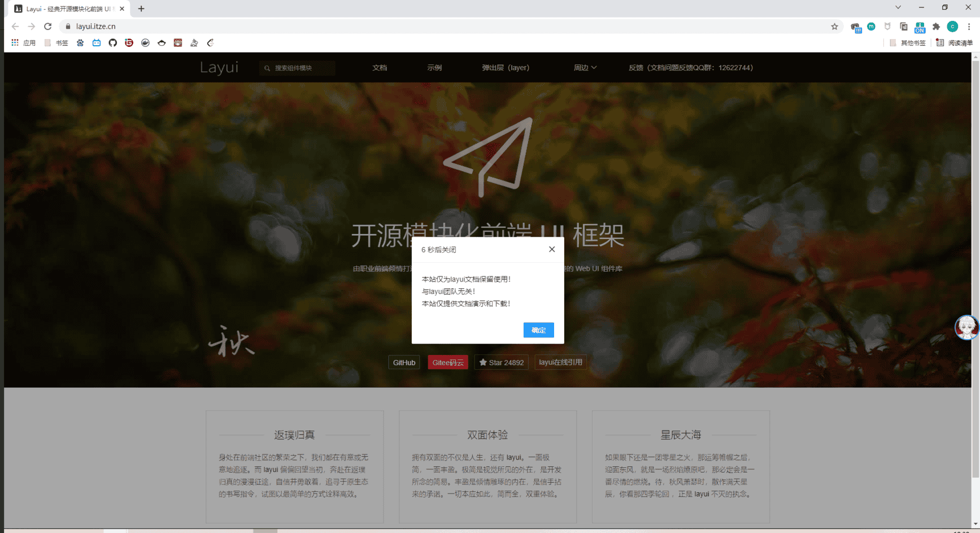Bookmark this page with the star icon
Image resolution: width=980 pixels, height=533 pixels.
click(x=834, y=27)
